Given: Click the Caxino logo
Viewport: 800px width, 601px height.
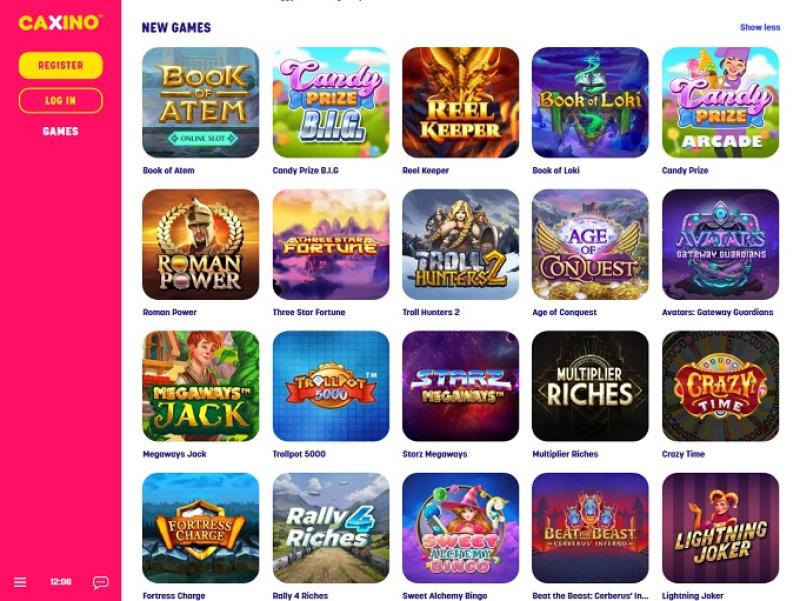Looking at the screenshot, I should pyautogui.click(x=60, y=22).
